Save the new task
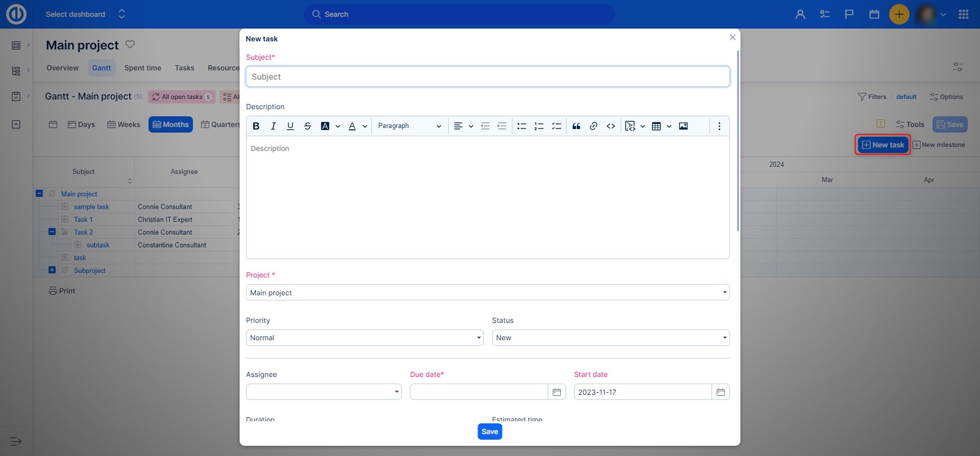This screenshot has height=456, width=980. (x=489, y=432)
